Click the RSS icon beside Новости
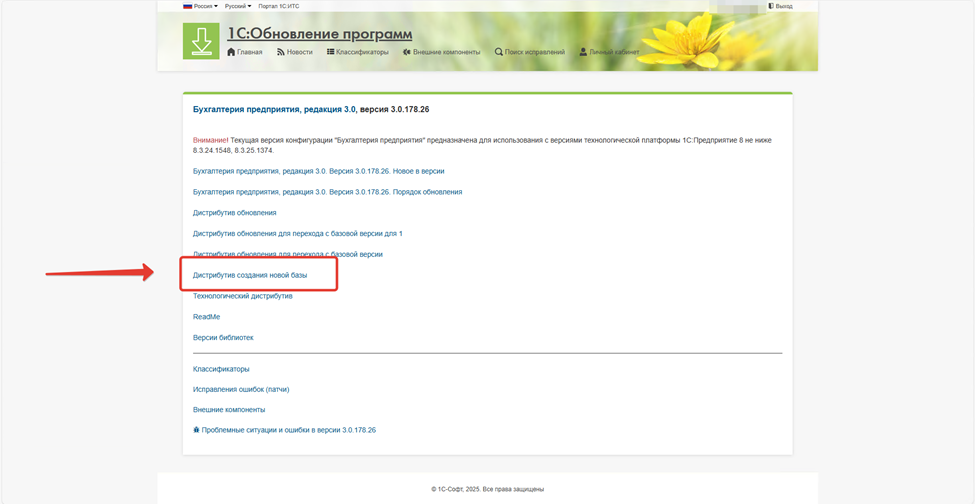The image size is (975, 504). (x=280, y=52)
